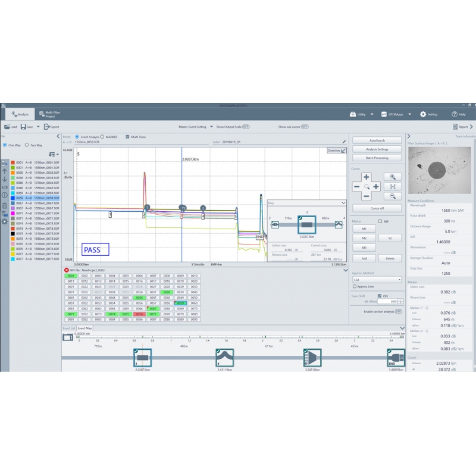Image resolution: width=476 pixels, height=476 pixels.
Task: Export the analysis results
Action: pos(51,127)
